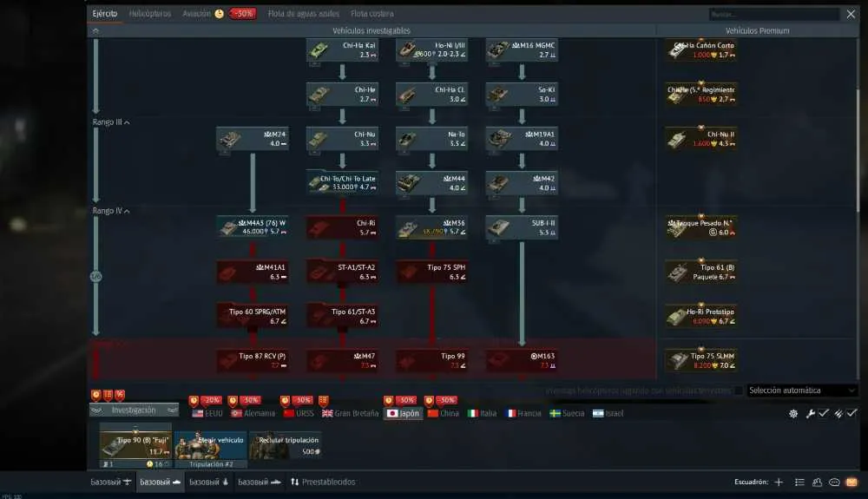
Task: Toggle checkbox next to wrench icon
Action: (824, 413)
